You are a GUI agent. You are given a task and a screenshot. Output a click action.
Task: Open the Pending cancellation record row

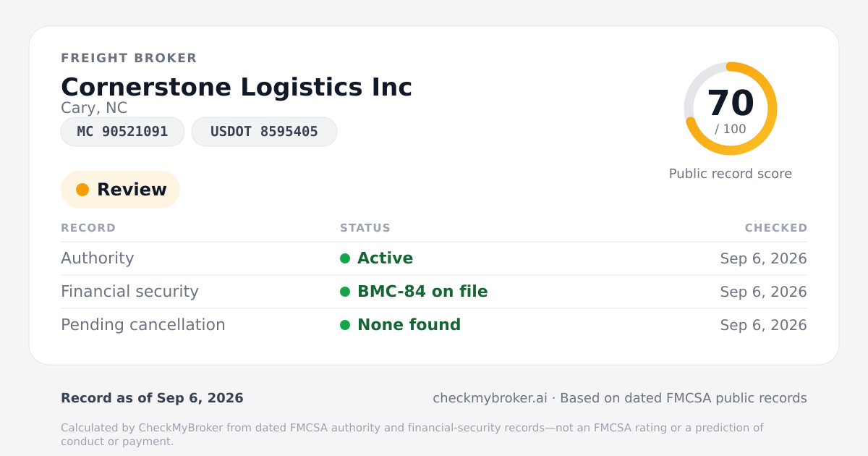pyautogui.click(x=434, y=325)
